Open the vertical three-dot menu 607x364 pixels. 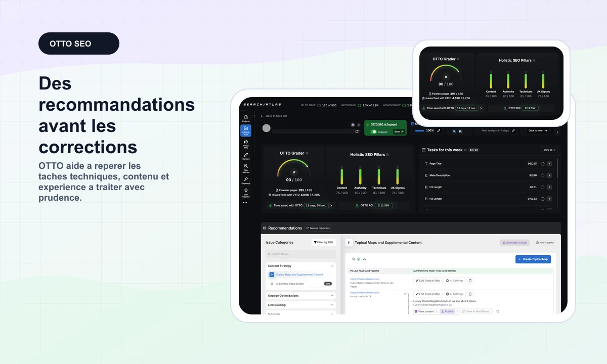click(557, 132)
